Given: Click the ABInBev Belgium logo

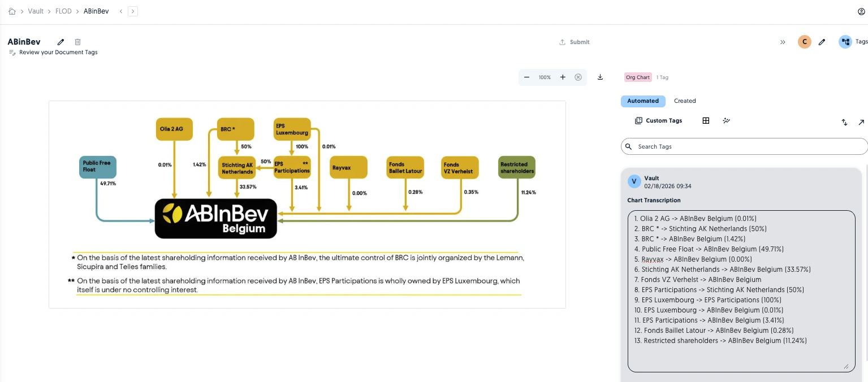Looking at the screenshot, I should coord(215,219).
